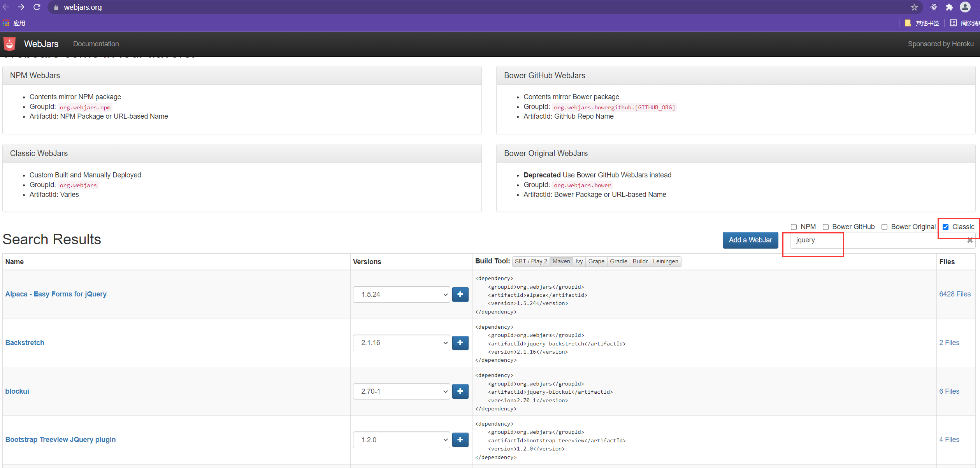Click the WebJars logo icon

point(9,44)
